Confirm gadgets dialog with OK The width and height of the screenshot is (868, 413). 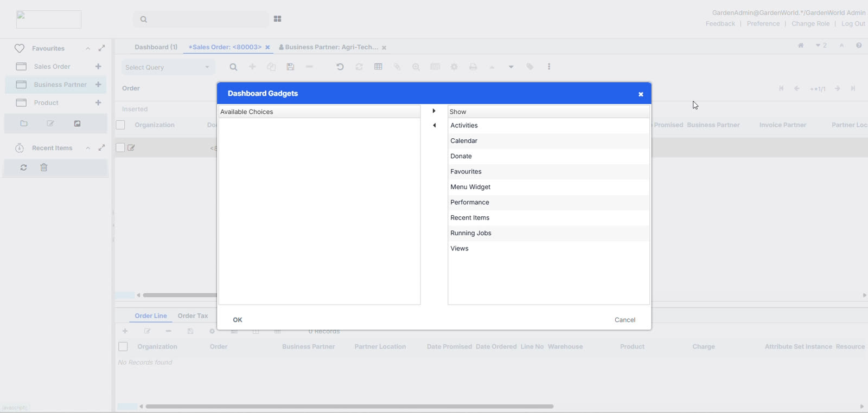[238, 320]
